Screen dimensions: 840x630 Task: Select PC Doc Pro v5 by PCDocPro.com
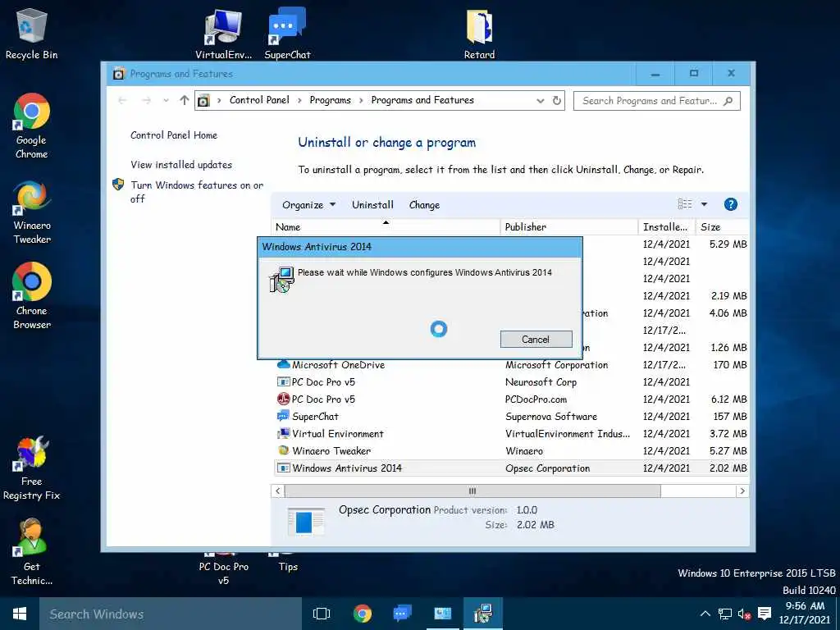point(511,399)
